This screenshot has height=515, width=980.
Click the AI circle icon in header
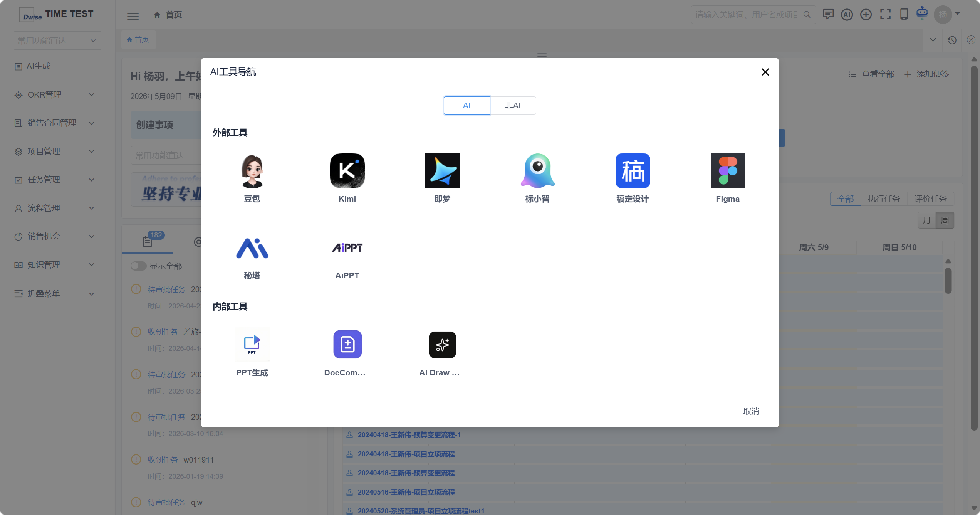click(x=847, y=15)
